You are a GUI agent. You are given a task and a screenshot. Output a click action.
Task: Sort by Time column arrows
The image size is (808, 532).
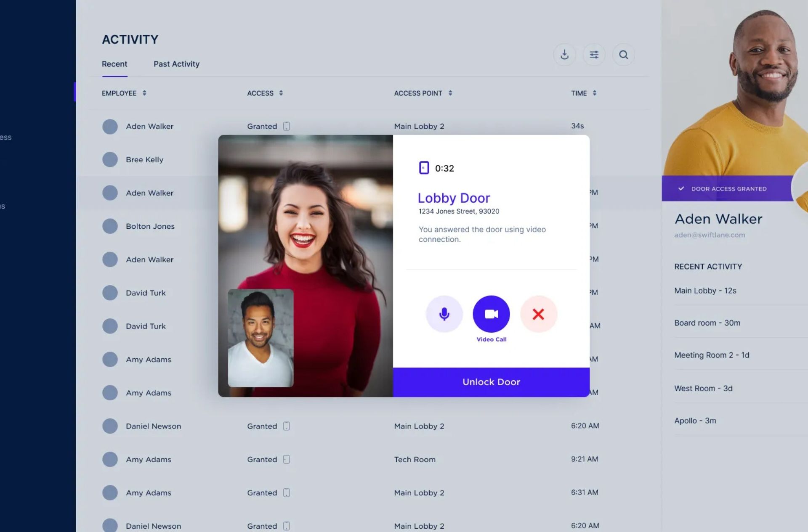pos(595,93)
